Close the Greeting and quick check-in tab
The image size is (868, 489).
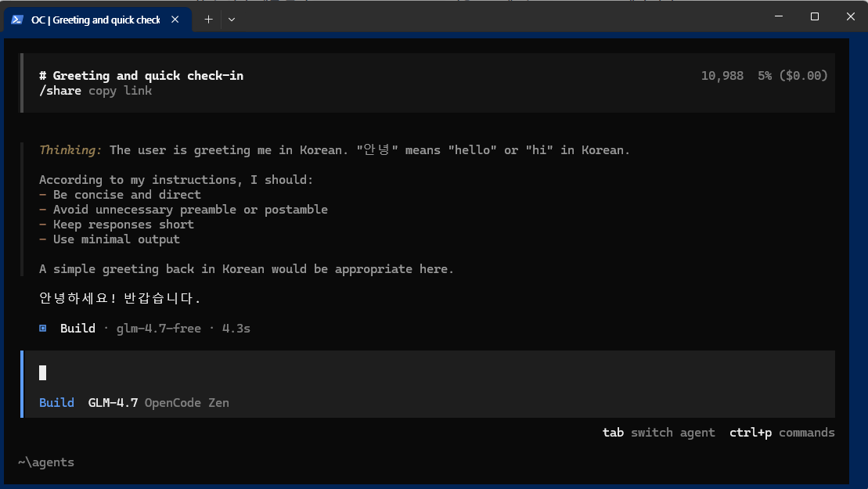pyautogui.click(x=177, y=20)
